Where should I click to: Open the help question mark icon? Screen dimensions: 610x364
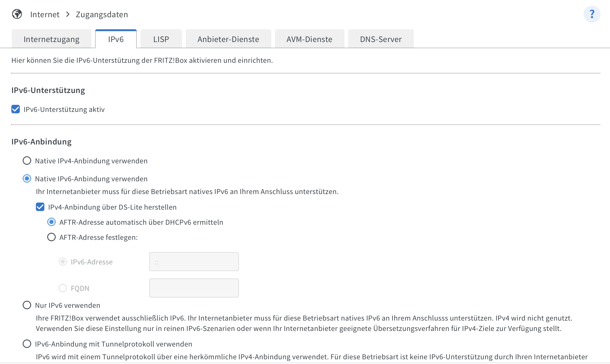pos(592,14)
